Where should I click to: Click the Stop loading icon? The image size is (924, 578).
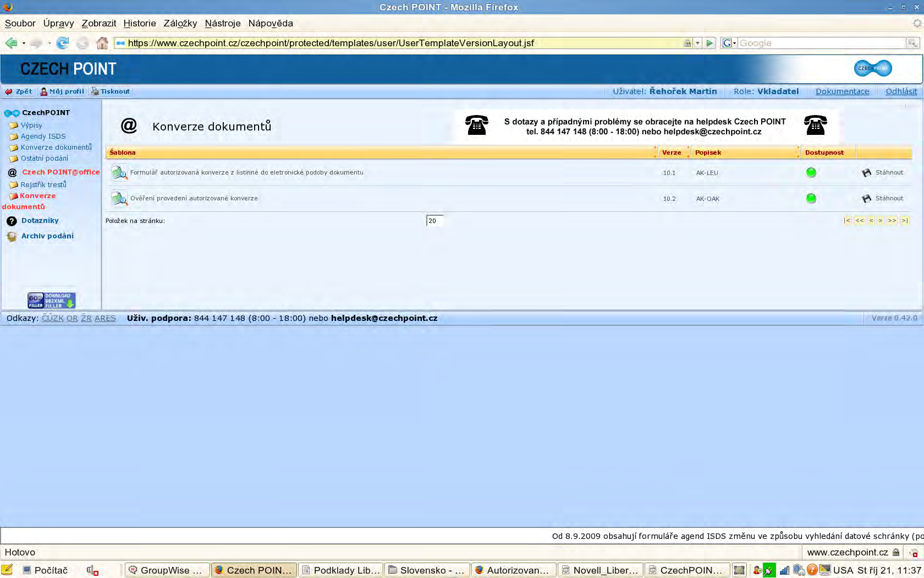pyautogui.click(x=82, y=43)
